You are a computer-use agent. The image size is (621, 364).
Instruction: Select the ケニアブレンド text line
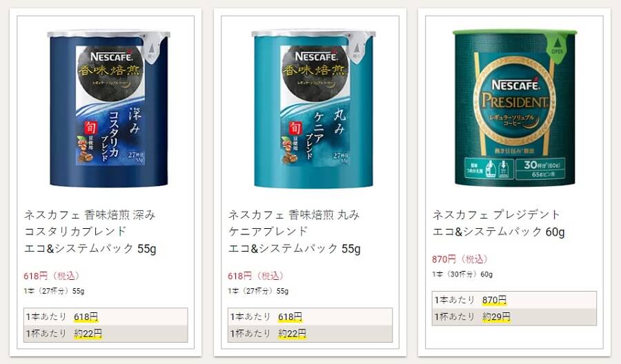[x=268, y=232]
